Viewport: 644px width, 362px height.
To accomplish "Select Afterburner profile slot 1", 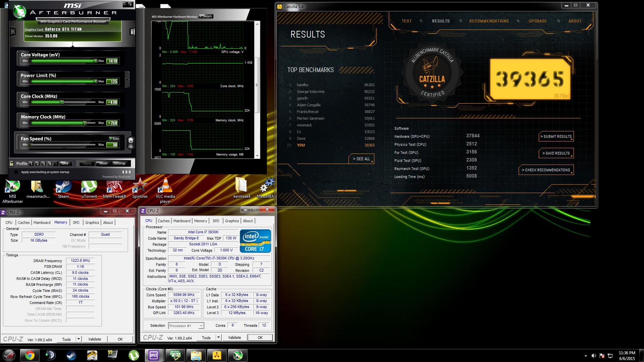I will [x=31, y=164].
